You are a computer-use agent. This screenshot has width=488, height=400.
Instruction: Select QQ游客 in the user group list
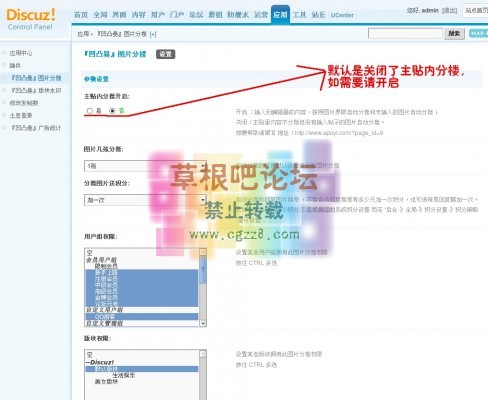142,316
